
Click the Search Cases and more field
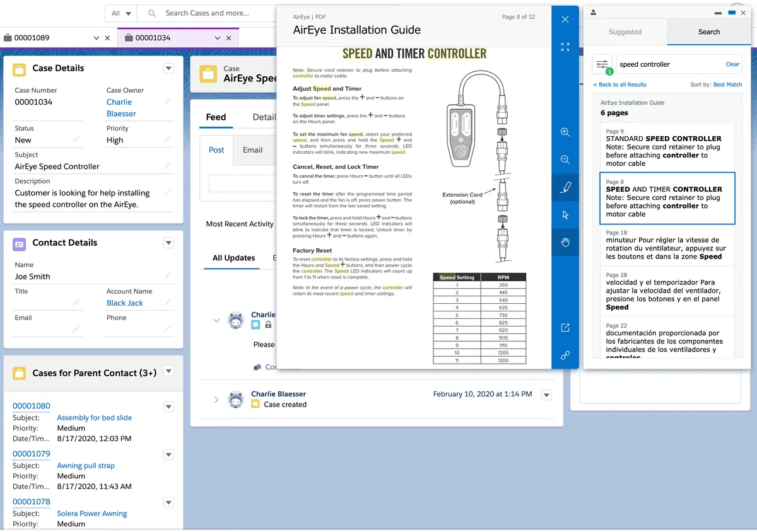tap(207, 13)
